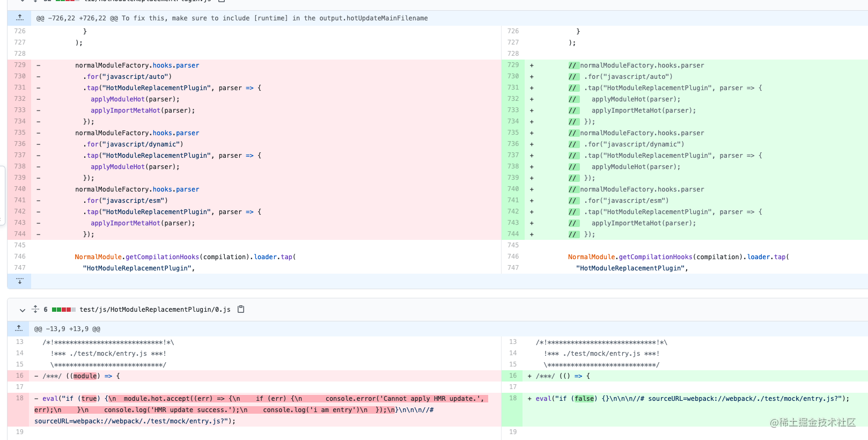868x440 pixels.
Task: Click the right-side line number 13 in 0.js
Action: click(513, 342)
